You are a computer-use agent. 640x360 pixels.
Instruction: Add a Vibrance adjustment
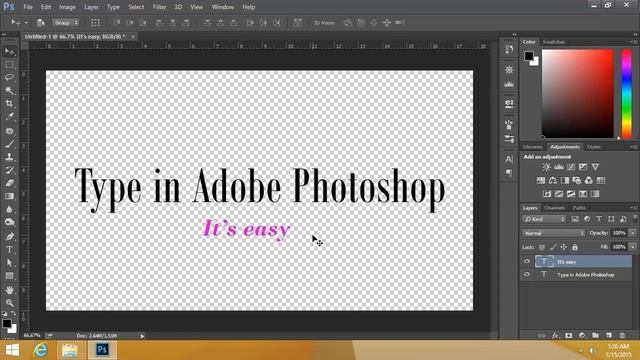tap(595, 167)
